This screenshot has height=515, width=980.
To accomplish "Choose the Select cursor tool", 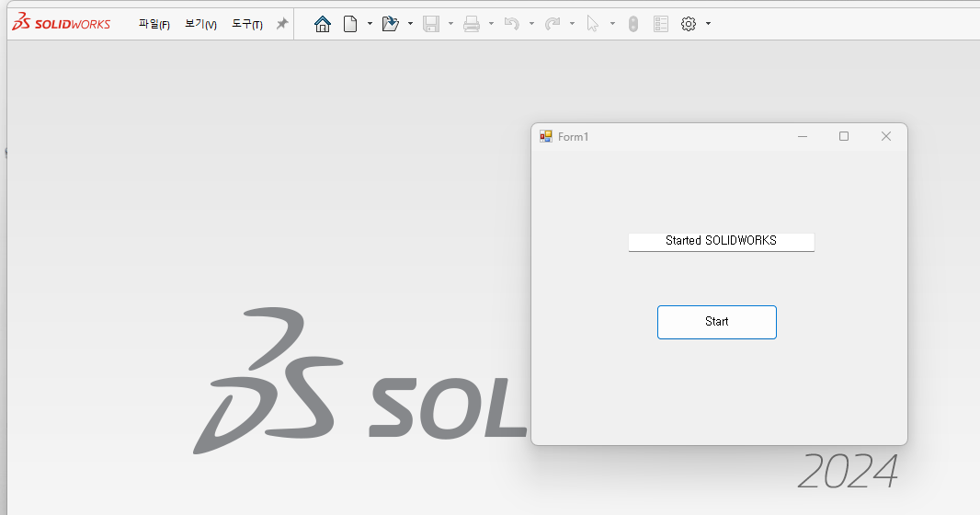I will (x=592, y=24).
